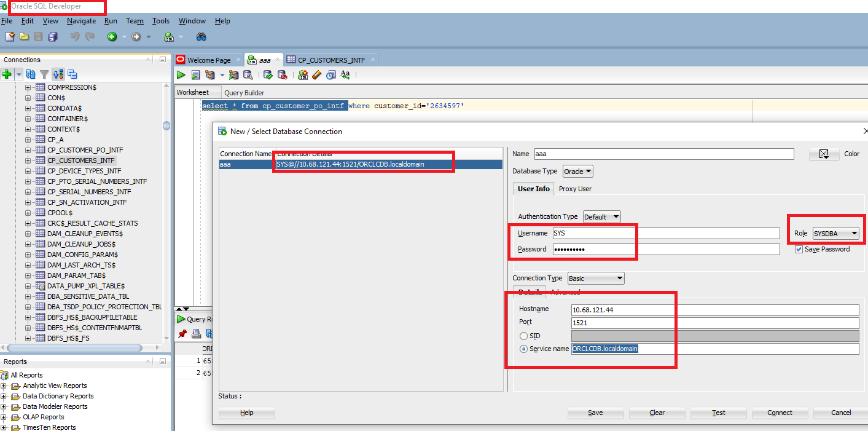Expand the Data Dictionary Reports folder
Viewport: 868px width, 431px height.
[4, 396]
